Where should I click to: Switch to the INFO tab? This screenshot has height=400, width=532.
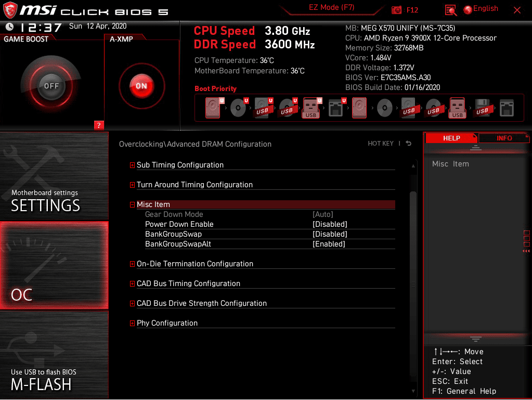point(504,138)
